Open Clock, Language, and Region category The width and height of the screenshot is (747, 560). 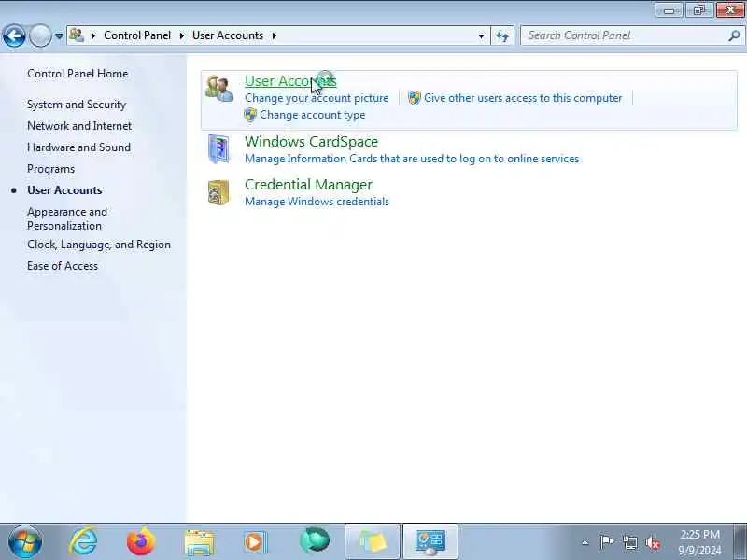pos(99,245)
